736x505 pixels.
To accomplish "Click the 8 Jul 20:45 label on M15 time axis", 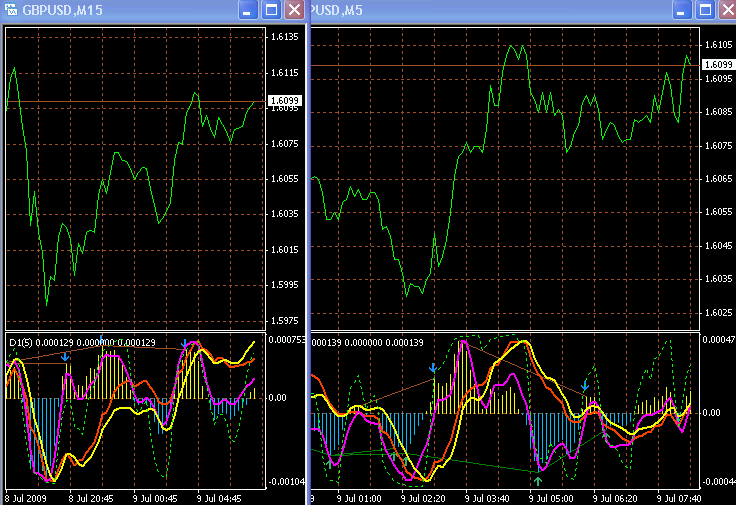I will point(91,498).
